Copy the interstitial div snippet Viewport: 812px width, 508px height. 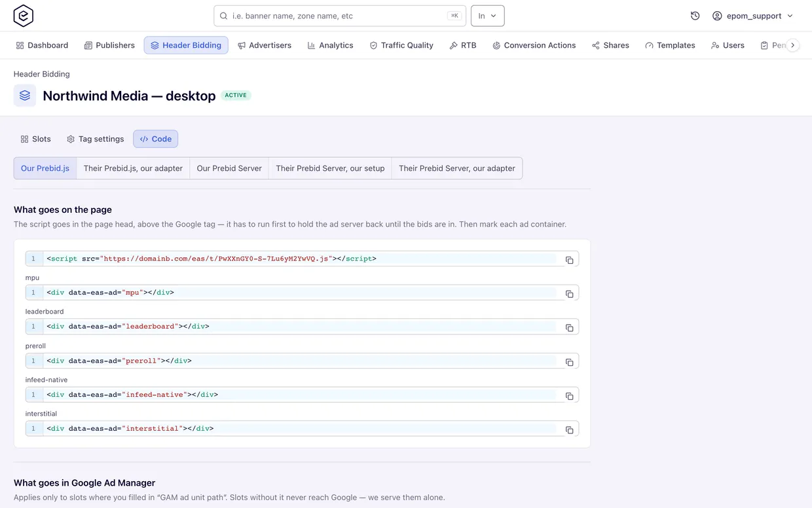click(x=569, y=429)
